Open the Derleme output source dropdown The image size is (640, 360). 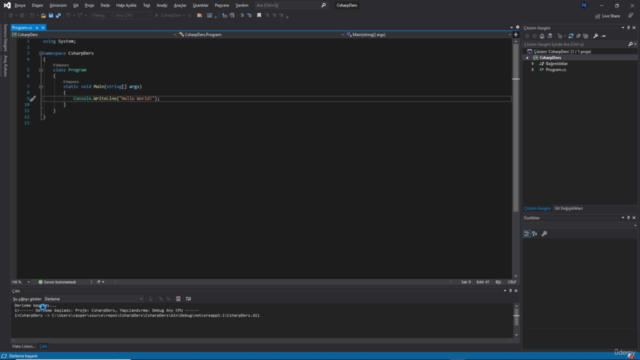pos(93,299)
